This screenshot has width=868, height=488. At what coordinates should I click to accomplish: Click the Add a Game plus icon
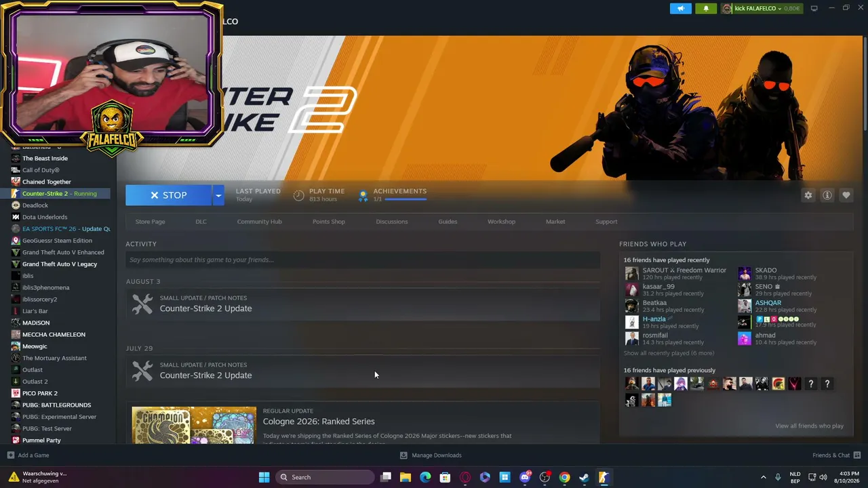[10, 455]
